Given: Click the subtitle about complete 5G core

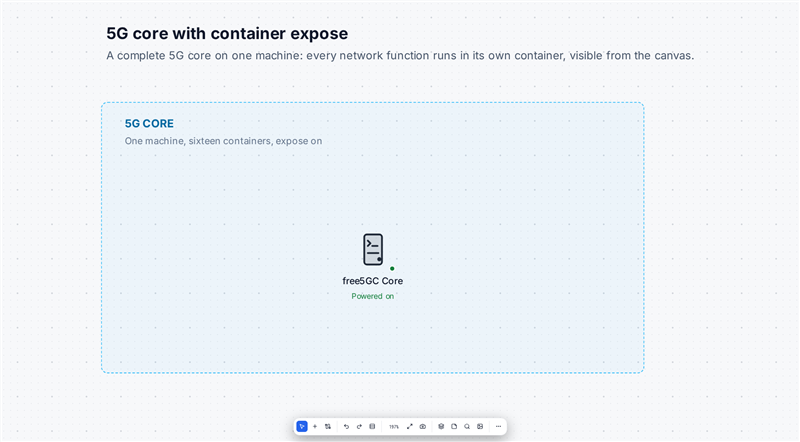Looking at the screenshot, I should click(400, 56).
